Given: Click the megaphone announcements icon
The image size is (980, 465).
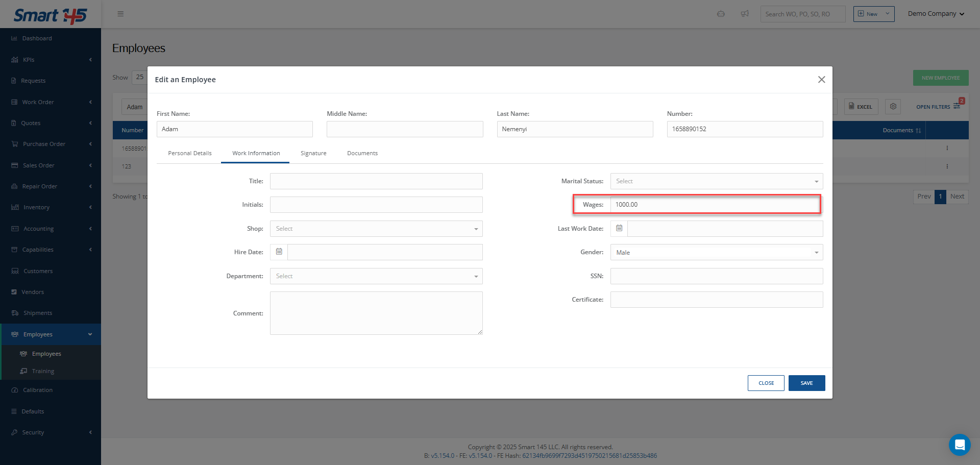Looking at the screenshot, I should click(745, 14).
